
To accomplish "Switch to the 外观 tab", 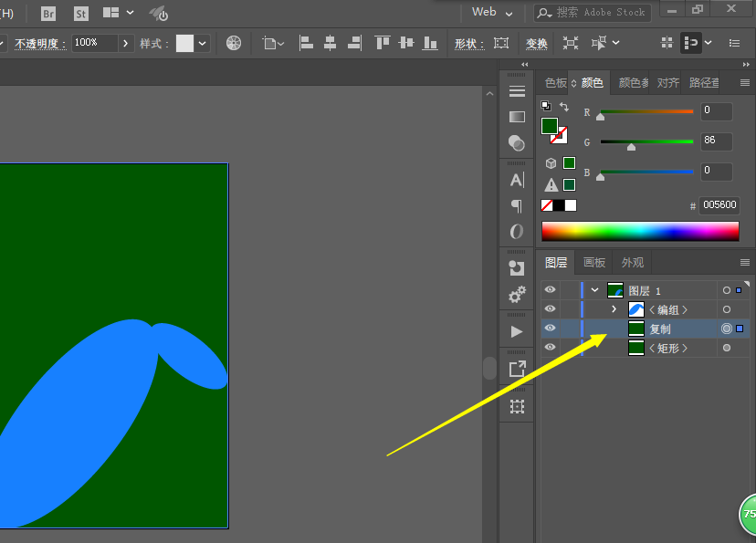I will point(633,262).
